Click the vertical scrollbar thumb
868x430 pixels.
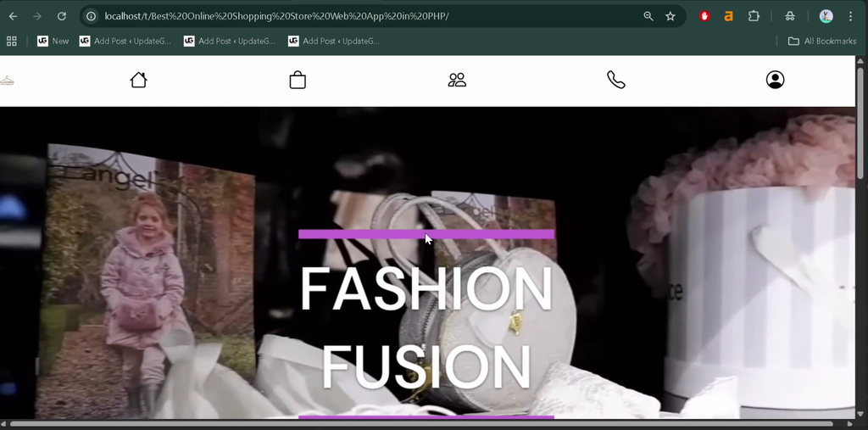pyautogui.click(x=861, y=123)
